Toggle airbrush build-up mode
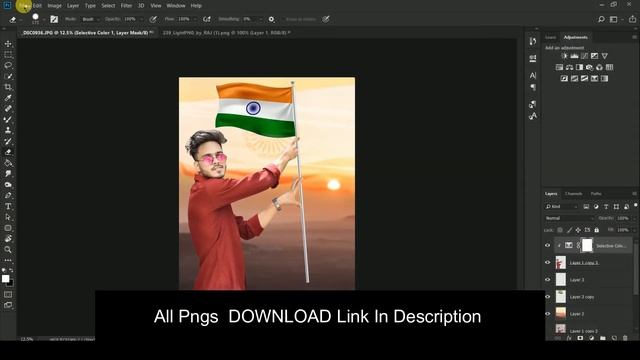This screenshot has width=640, height=360. pyautogui.click(x=207, y=19)
